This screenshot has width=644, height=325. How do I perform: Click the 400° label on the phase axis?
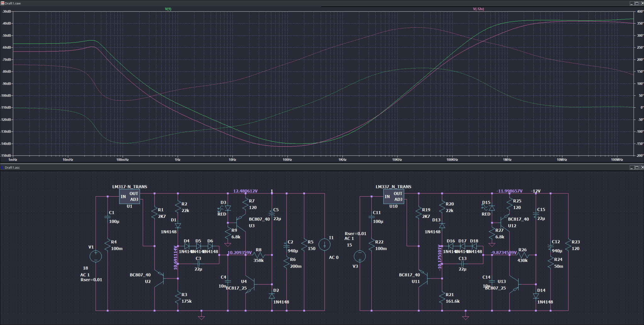pyautogui.click(x=640, y=11)
